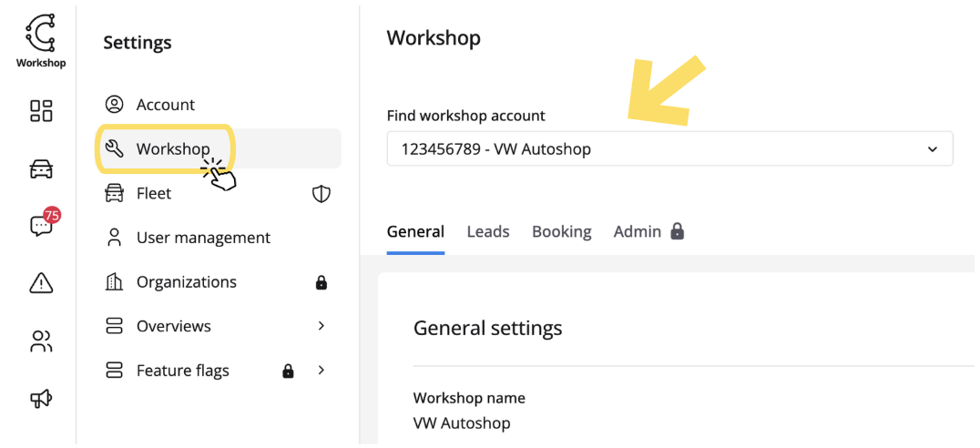980x448 pixels.
Task: Switch to the Leads tab
Action: (488, 232)
